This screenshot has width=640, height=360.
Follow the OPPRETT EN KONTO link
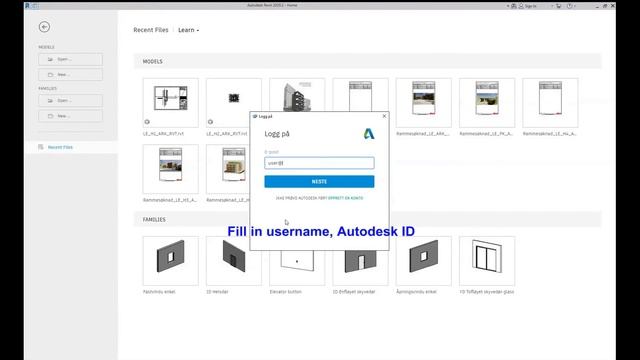(x=345, y=198)
